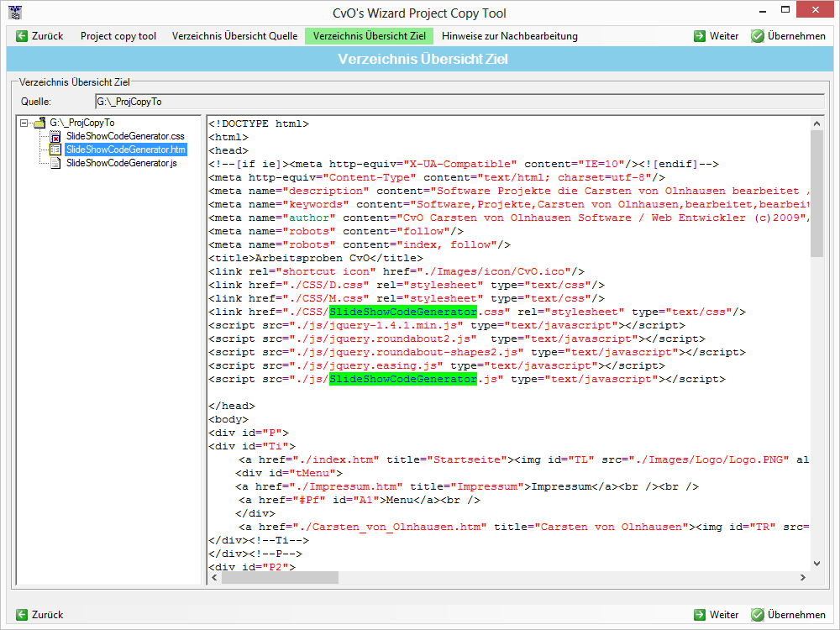Click the horizontal scrollbar thumb
The width and height of the screenshot is (840, 630).
pyautogui.click(x=281, y=578)
